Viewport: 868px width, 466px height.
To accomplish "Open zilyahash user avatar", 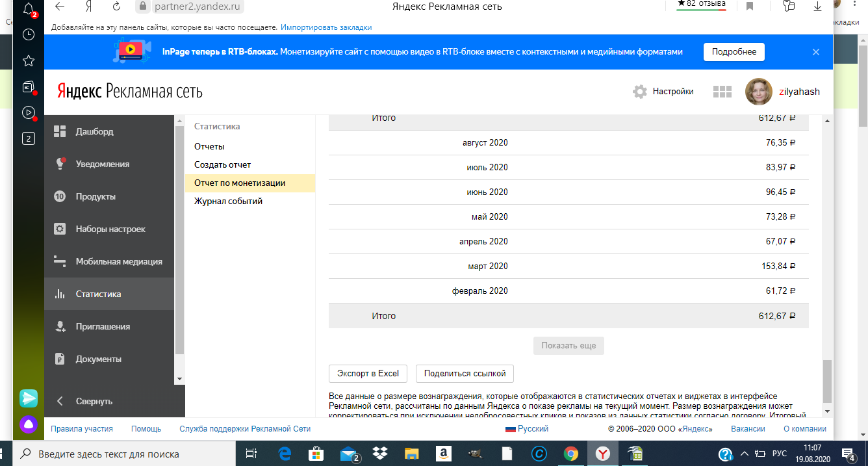I will (x=759, y=92).
